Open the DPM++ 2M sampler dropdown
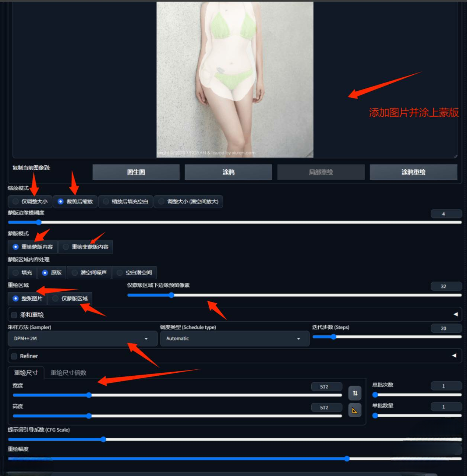Screen dimensions: 467x476 tap(82, 339)
